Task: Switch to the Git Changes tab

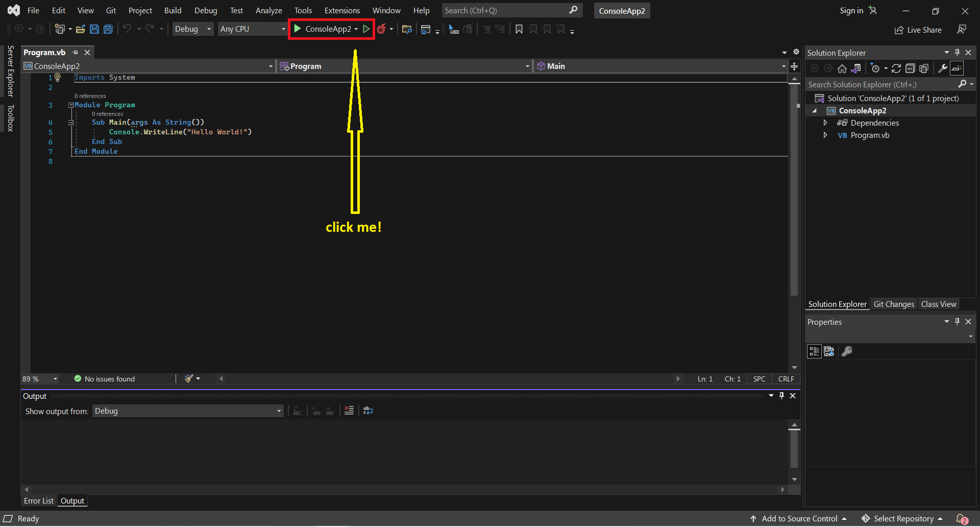Action: 894,304
